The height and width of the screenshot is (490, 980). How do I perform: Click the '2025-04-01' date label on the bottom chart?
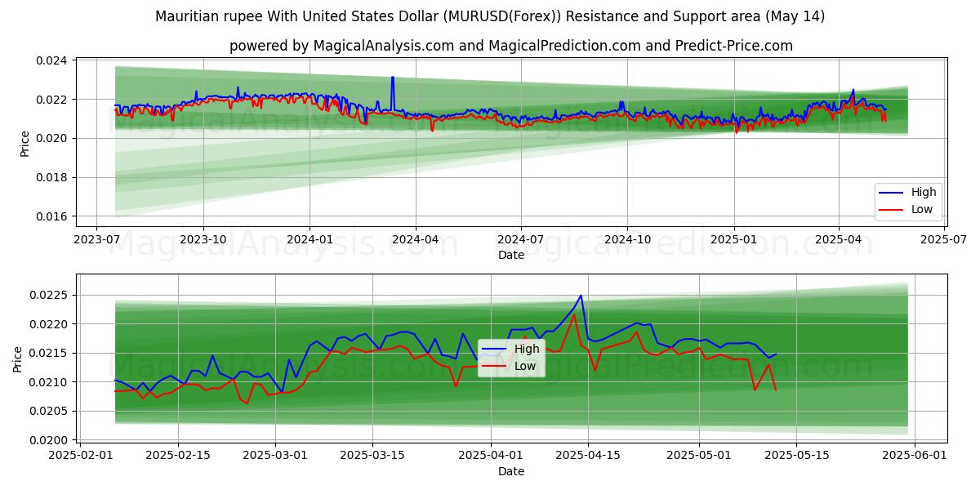point(491,456)
